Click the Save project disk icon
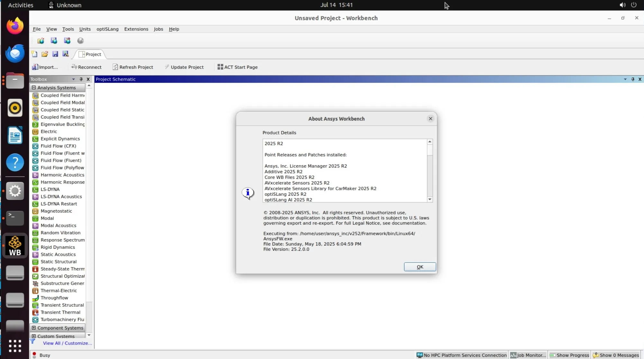Screen dimensions: 644x359 [x=55, y=54]
